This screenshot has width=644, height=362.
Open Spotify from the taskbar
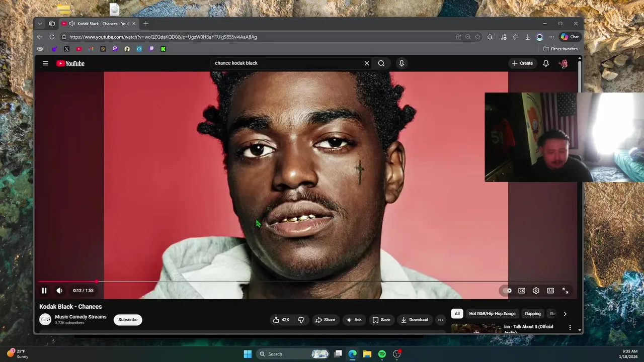coord(382,354)
